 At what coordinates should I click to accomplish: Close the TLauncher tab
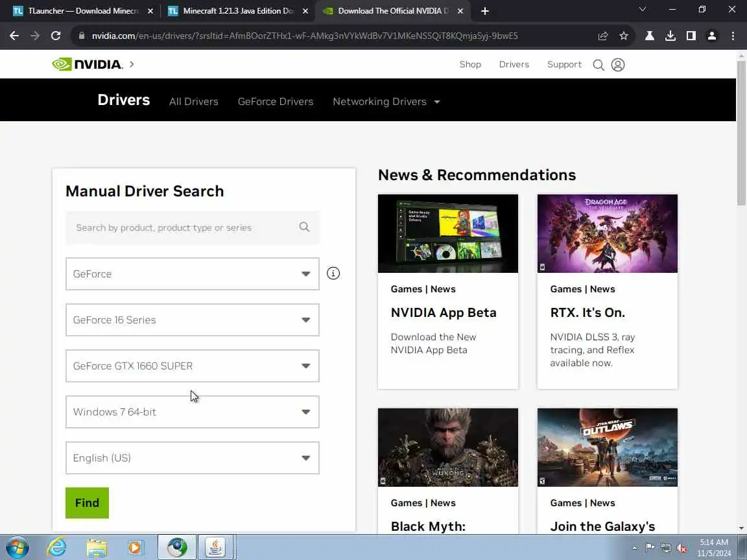(x=150, y=11)
